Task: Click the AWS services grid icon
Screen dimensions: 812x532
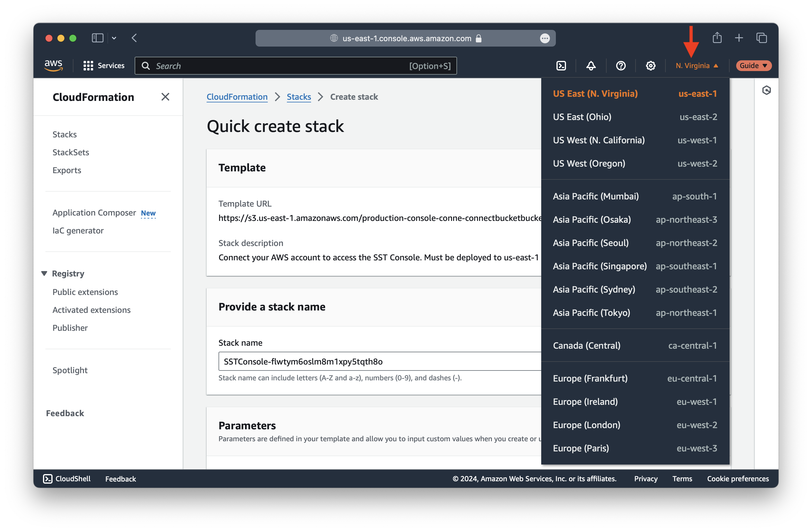Action: 88,65
